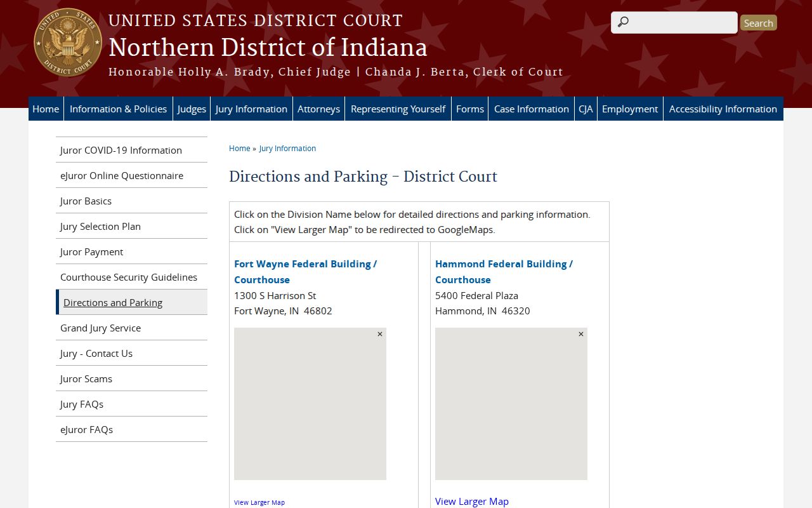The width and height of the screenshot is (812, 508).
Task: Open the Employment menu
Action: pos(630,109)
